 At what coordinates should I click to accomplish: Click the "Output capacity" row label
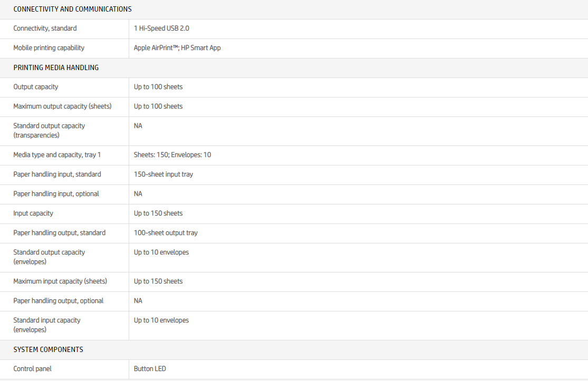point(36,87)
